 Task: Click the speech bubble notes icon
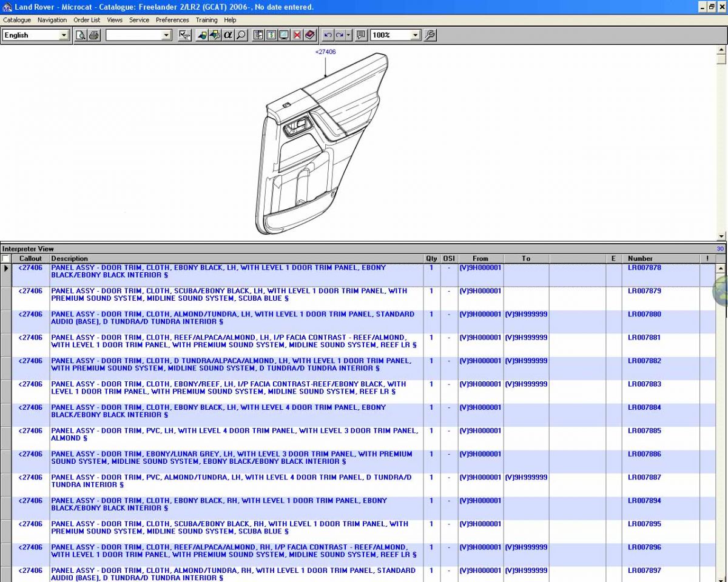pyautogui.click(x=361, y=35)
